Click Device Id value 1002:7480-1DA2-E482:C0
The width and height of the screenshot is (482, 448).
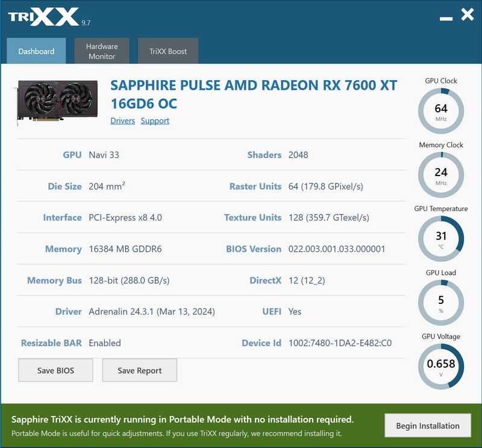[x=340, y=343]
